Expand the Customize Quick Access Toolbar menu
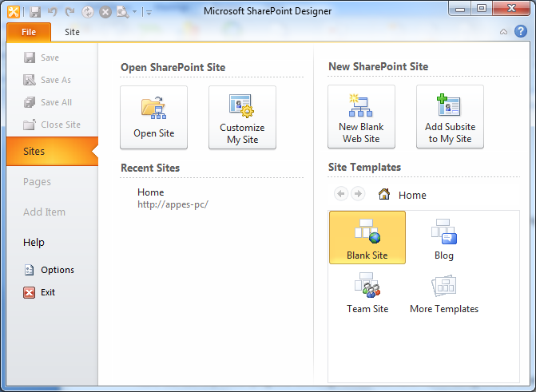536x392 pixels. coord(149,11)
